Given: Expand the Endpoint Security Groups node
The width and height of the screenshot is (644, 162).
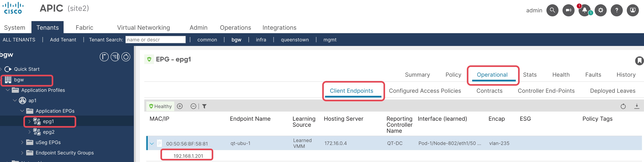Looking at the screenshot, I should pos(22,153).
